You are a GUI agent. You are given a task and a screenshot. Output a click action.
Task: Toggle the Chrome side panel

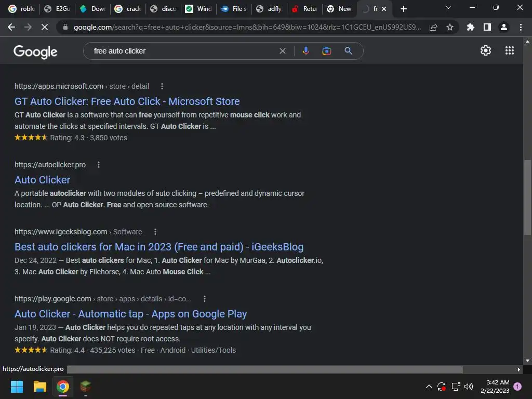coord(487,27)
